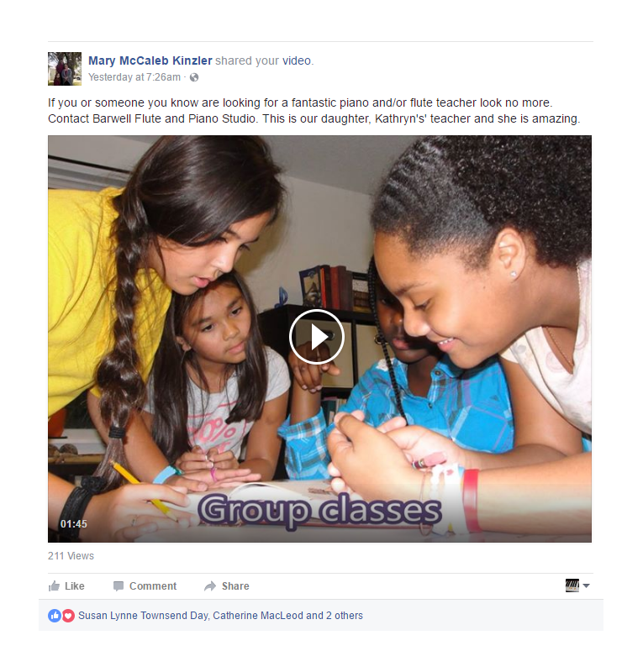The height and width of the screenshot is (672, 643).
Task: Click the globe public privacy icon
Action: click(194, 77)
